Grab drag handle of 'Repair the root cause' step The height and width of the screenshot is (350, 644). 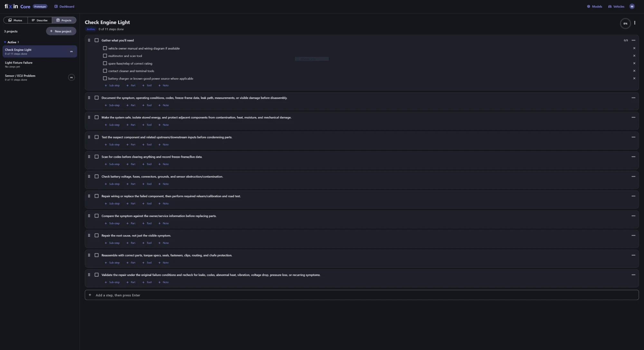pyautogui.click(x=89, y=235)
